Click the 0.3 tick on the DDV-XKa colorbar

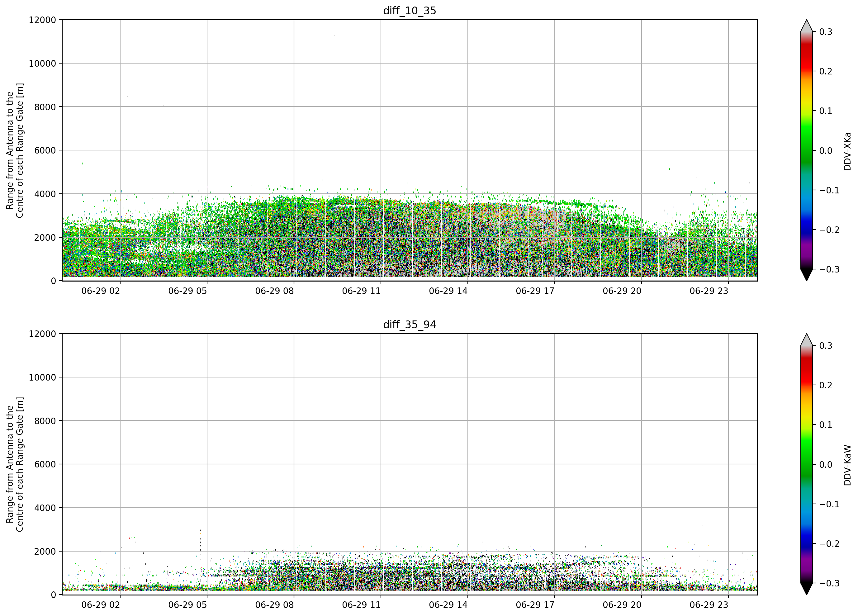click(x=826, y=32)
